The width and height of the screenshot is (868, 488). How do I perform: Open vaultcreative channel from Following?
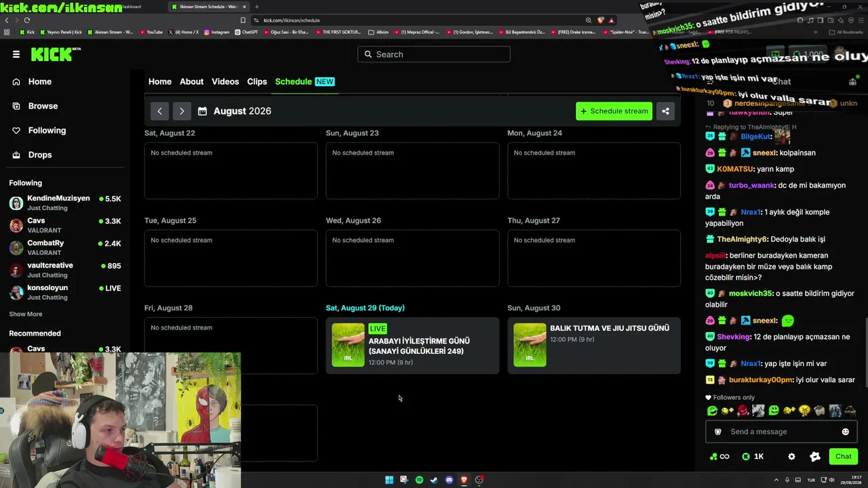[x=65, y=270]
